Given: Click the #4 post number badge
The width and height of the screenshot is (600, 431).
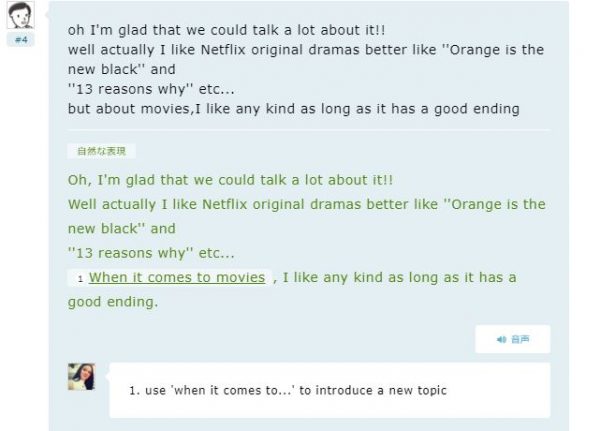Looking at the screenshot, I should pos(21,40).
